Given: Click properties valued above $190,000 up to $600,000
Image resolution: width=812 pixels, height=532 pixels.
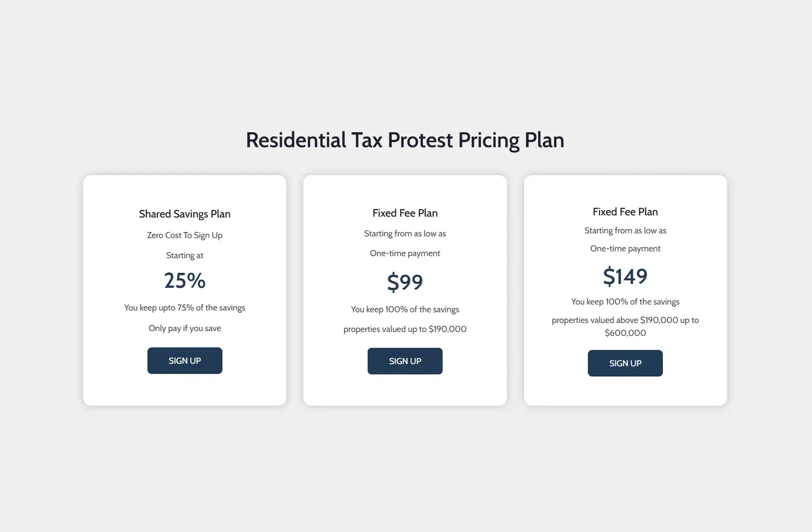Looking at the screenshot, I should coord(625,326).
